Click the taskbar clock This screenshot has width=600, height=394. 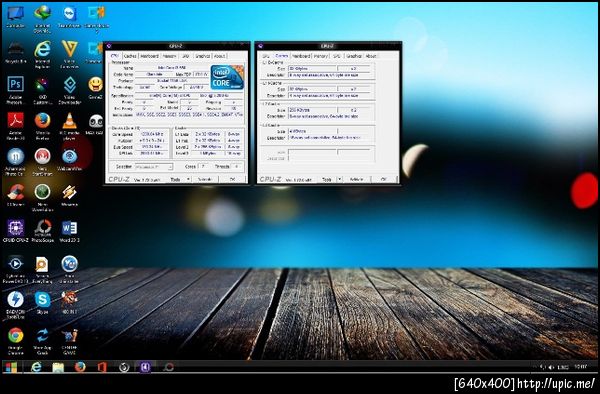[x=580, y=367]
